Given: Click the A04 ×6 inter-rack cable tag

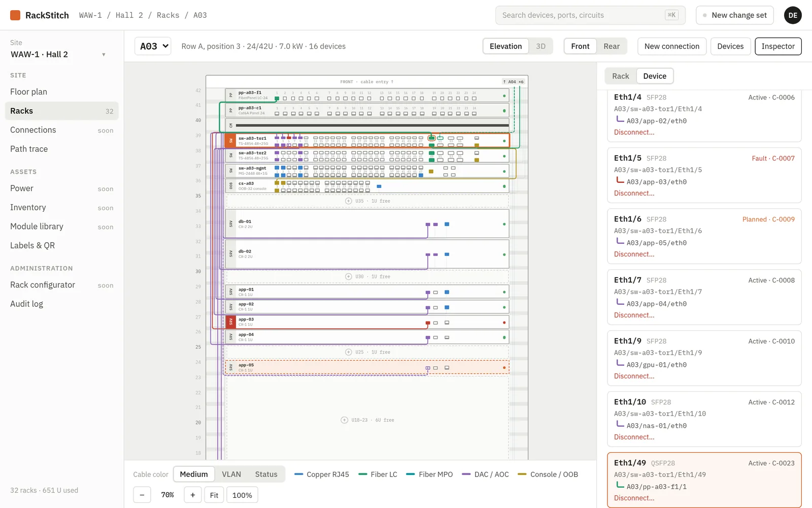Looking at the screenshot, I should point(514,82).
